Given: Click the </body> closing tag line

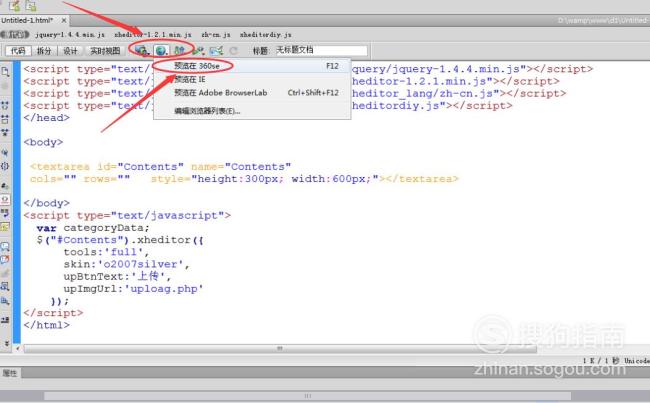Looking at the screenshot, I should pyautogui.click(x=46, y=203).
